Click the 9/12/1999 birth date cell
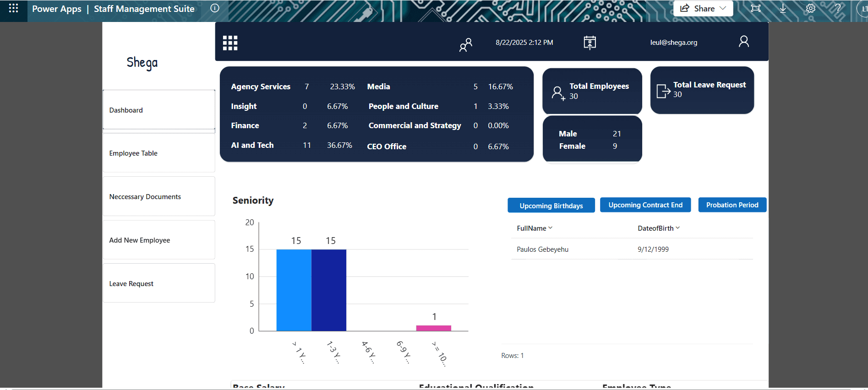 653,249
